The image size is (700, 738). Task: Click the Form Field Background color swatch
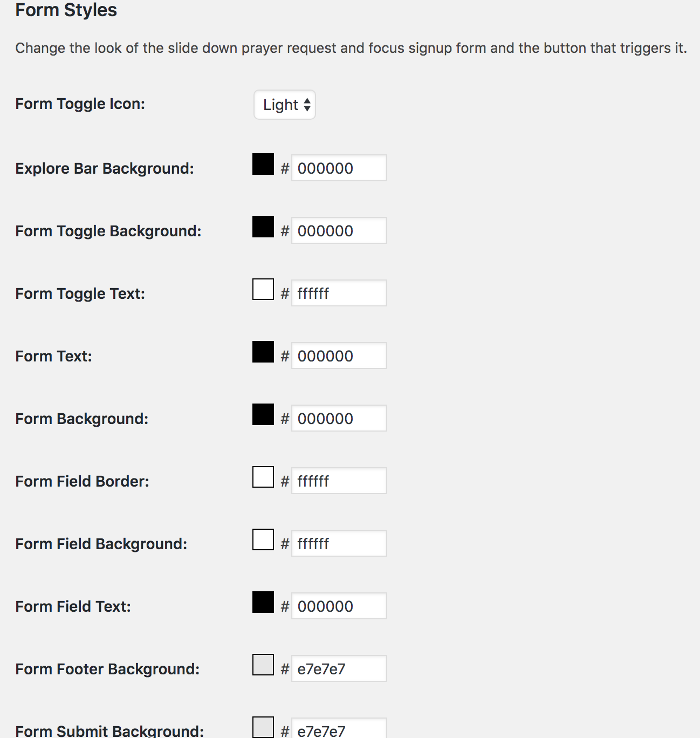pyautogui.click(x=263, y=539)
